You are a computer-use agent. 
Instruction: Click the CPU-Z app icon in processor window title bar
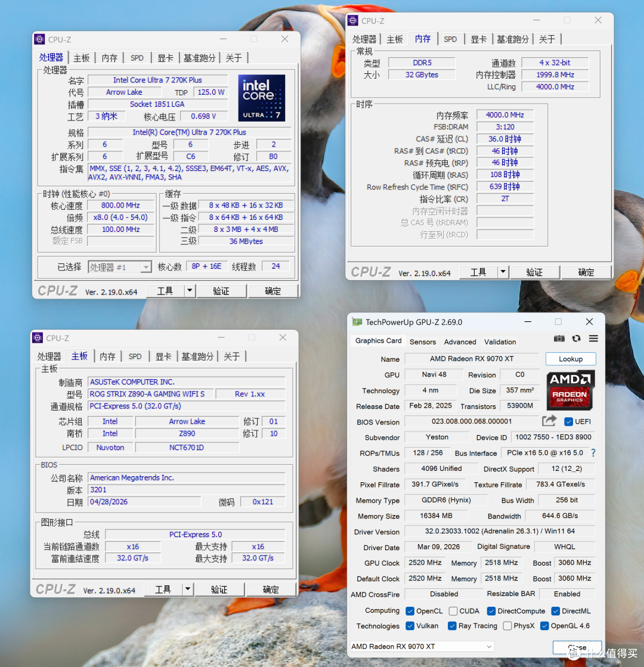pyautogui.click(x=39, y=39)
